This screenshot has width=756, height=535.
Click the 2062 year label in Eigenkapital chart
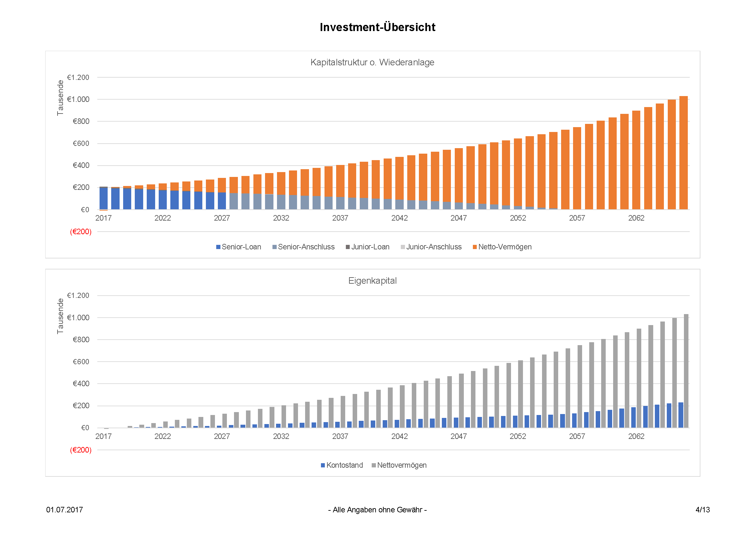point(636,436)
